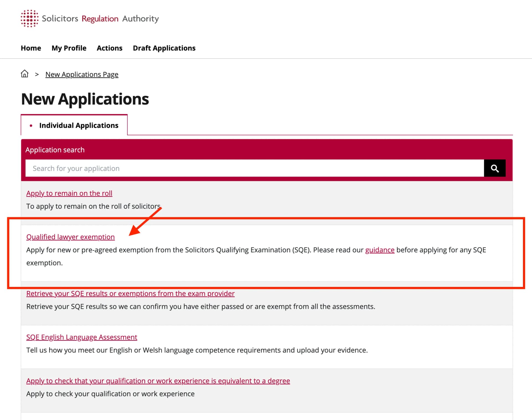Viewport: 532px width, 420px height.
Task: Click text 'Apply to check your qualification or work experience'
Action: [x=110, y=394]
